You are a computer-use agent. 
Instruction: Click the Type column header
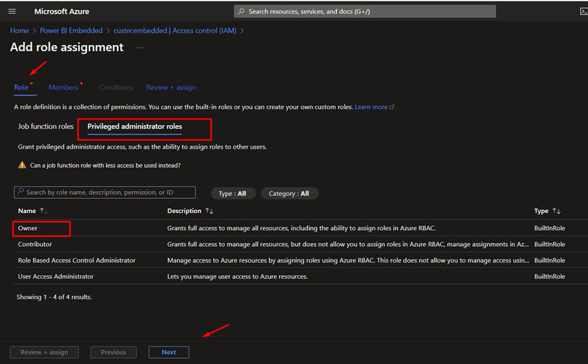point(541,211)
